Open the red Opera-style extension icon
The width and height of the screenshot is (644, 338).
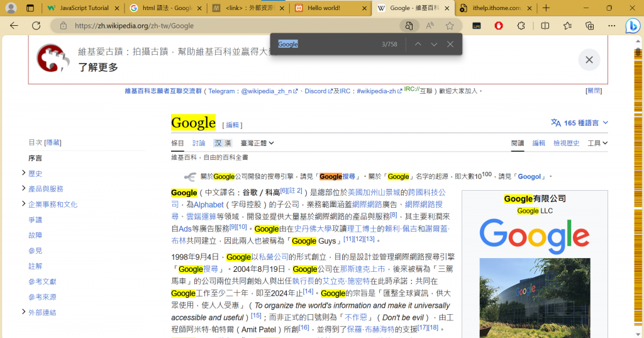tap(499, 26)
